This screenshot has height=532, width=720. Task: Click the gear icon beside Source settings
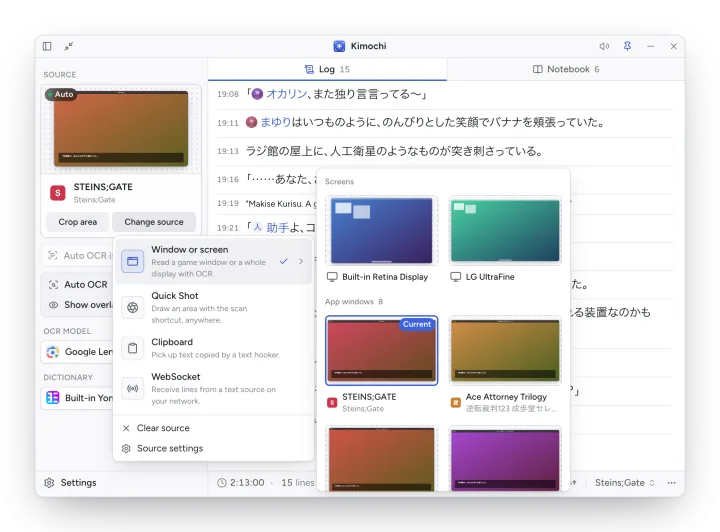click(x=126, y=448)
